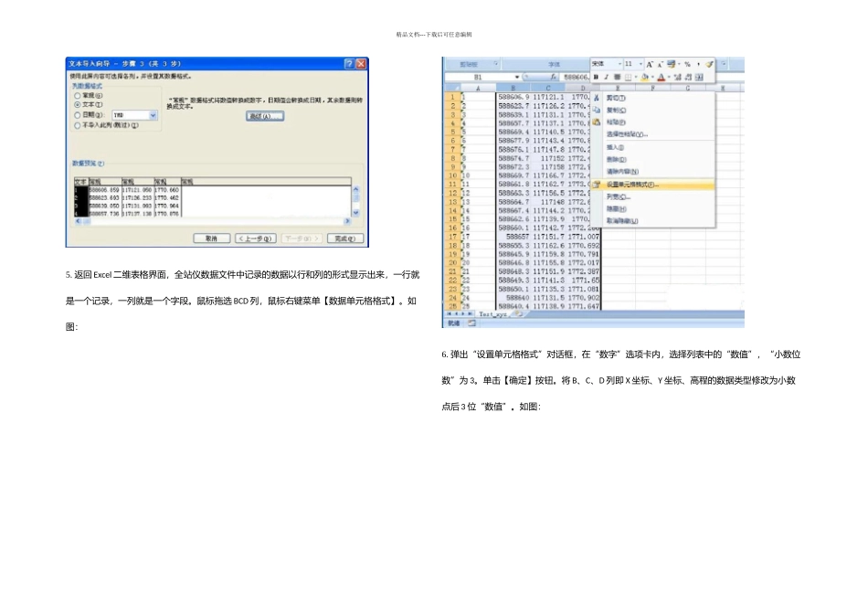This screenshot has height=614, width=868.
Task: Click the Italic icon in mini toolbar
Action: click(x=605, y=77)
